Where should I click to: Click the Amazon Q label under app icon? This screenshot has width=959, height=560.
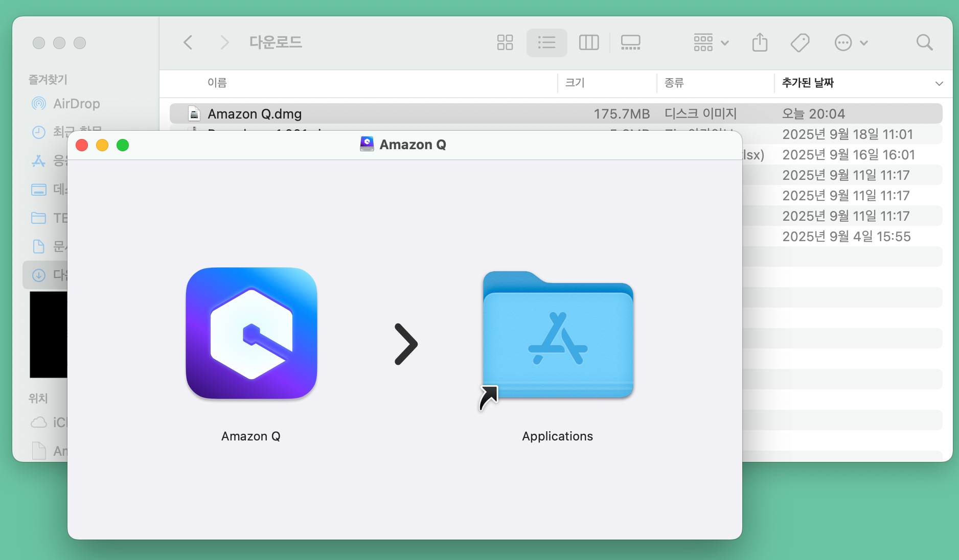pos(250,436)
